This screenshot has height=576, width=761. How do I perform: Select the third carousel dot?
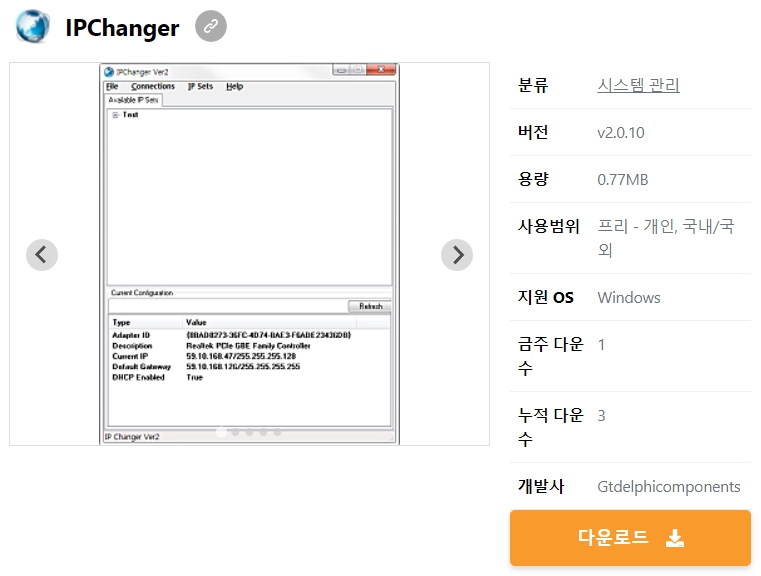pyautogui.click(x=249, y=432)
